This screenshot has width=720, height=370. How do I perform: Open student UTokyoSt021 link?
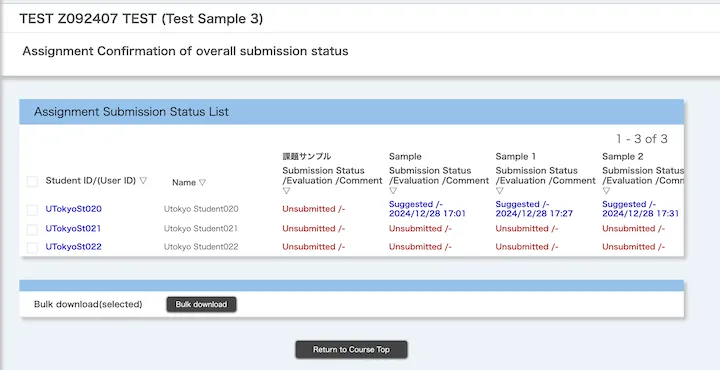click(73, 228)
